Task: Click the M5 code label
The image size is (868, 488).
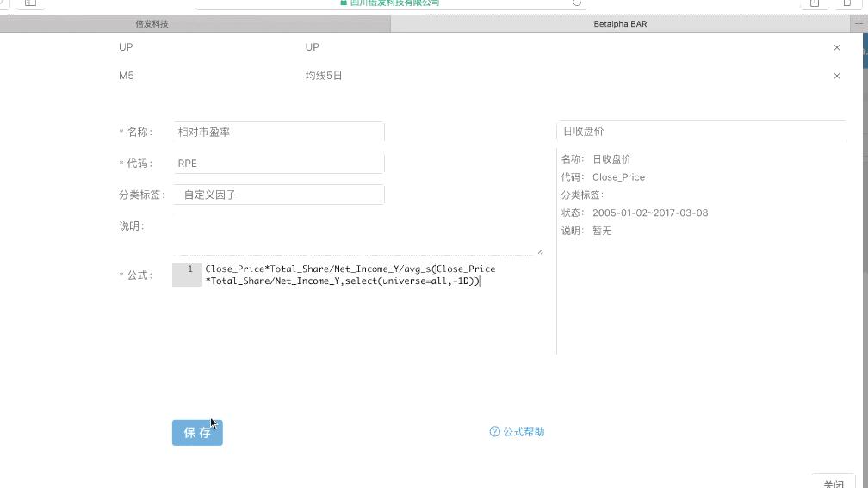Action: tap(127, 75)
